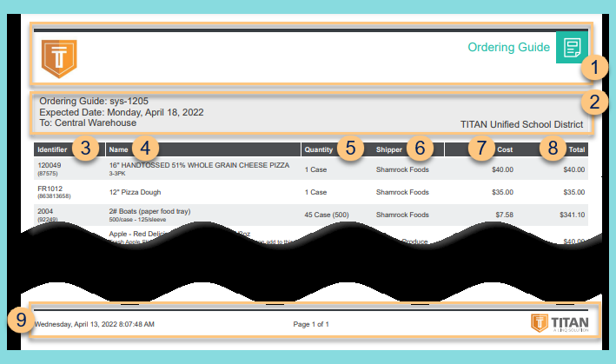
Task: Click 'To: Central Warehouse' text
Action: pos(88,122)
